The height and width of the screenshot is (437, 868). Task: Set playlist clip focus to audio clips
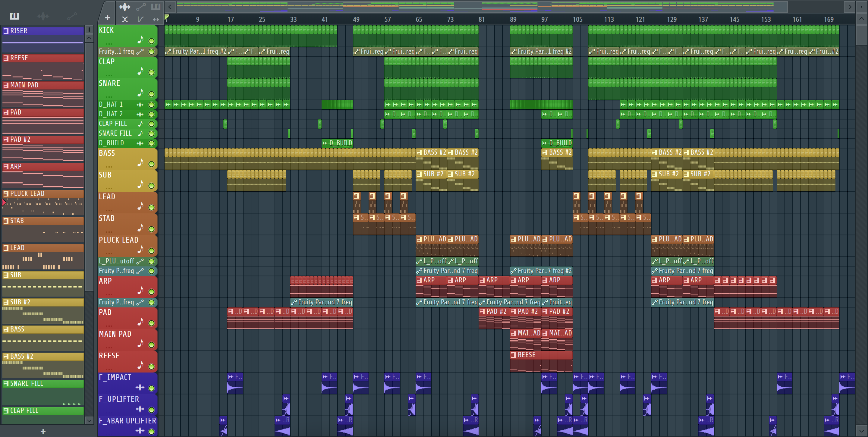click(x=124, y=6)
